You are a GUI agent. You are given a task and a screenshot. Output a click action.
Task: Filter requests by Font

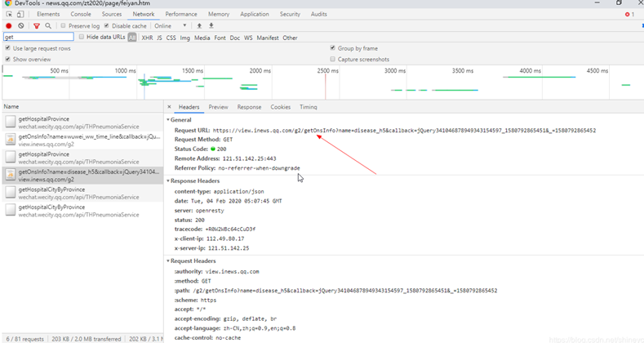(x=220, y=38)
